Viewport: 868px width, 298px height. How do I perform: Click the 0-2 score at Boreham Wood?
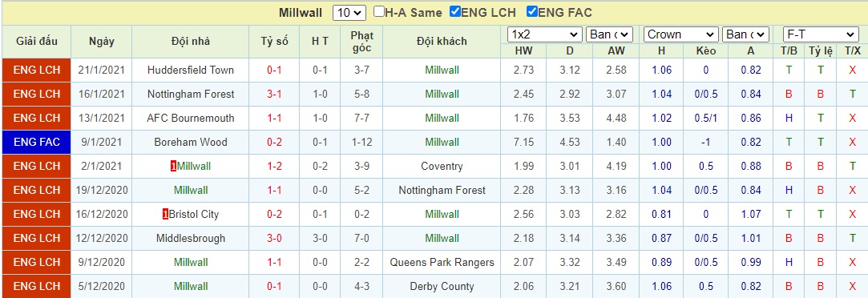point(274,142)
